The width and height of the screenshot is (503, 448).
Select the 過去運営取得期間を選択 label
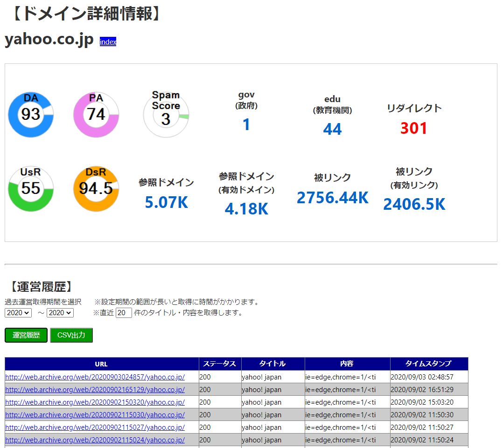click(43, 302)
